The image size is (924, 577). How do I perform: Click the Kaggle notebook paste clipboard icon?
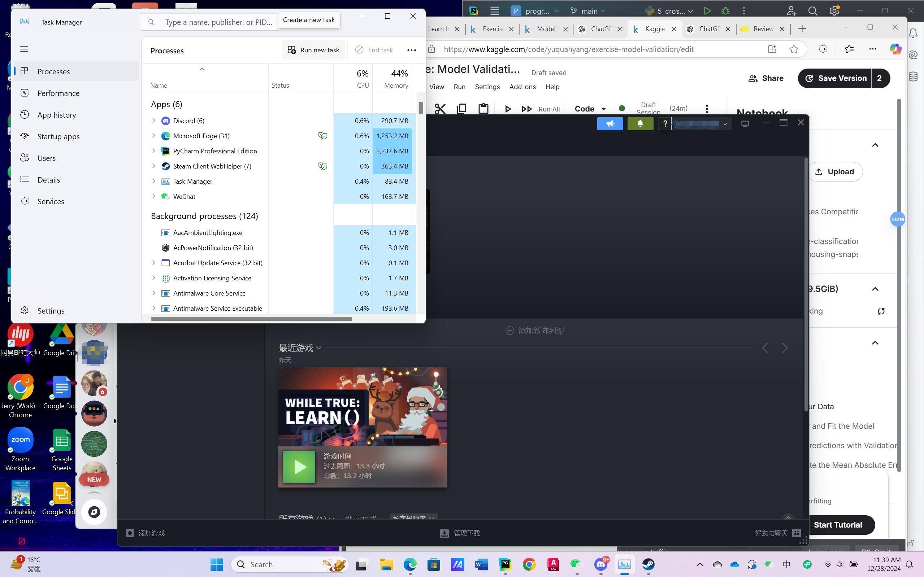coord(483,109)
